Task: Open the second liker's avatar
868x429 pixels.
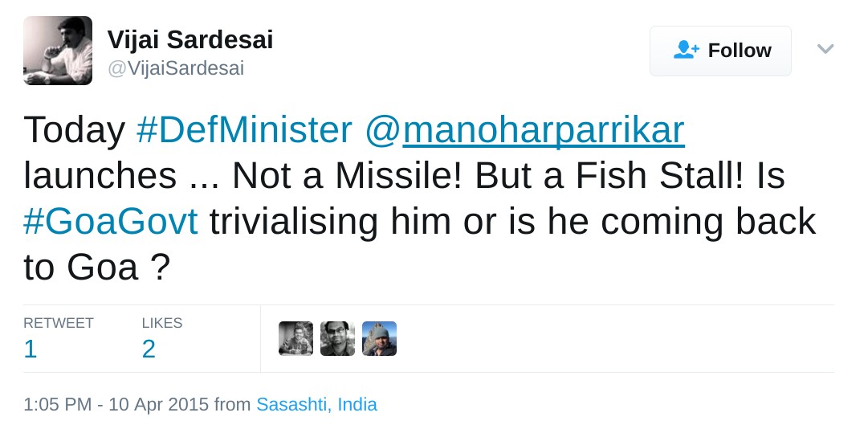Action: 337,339
